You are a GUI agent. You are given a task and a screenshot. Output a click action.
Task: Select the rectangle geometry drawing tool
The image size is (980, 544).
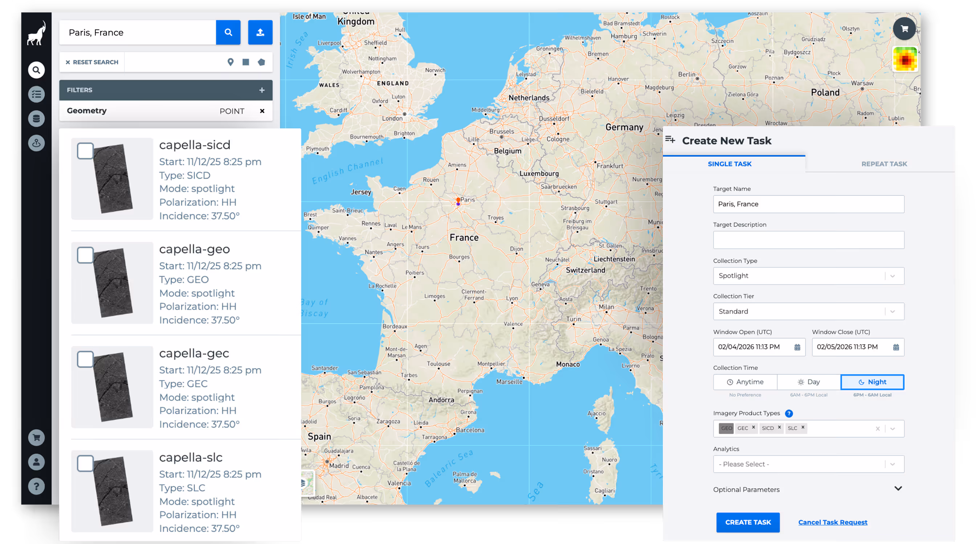[x=245, y=62]
